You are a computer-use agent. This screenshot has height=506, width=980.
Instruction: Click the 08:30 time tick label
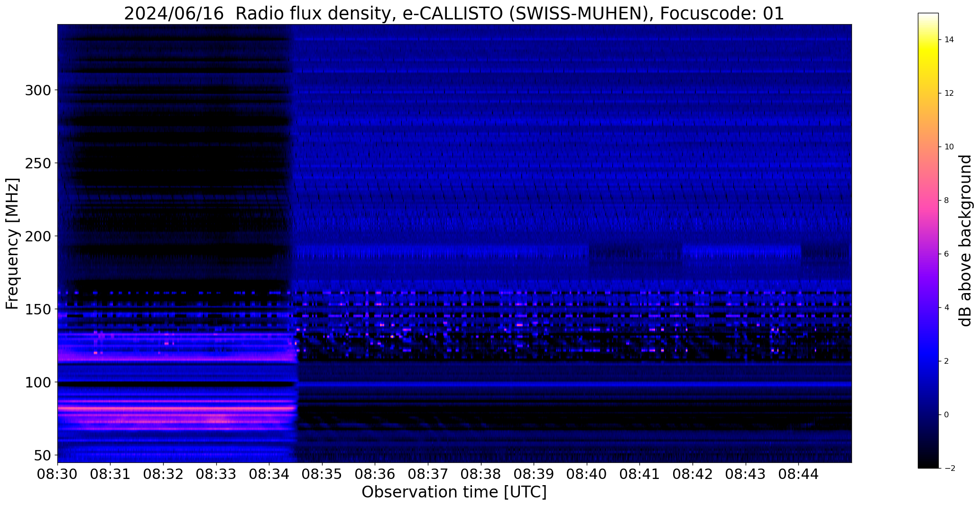[x=57, y=474]
